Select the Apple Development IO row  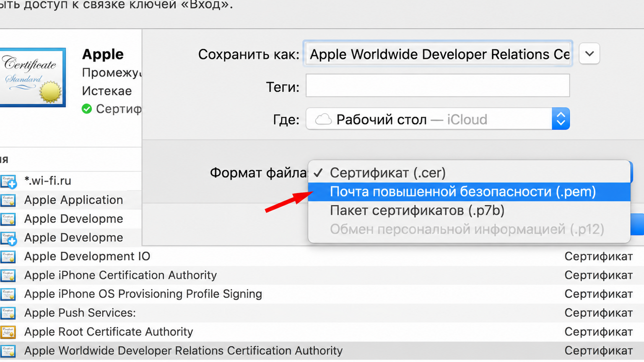click(x=322, y=256)
